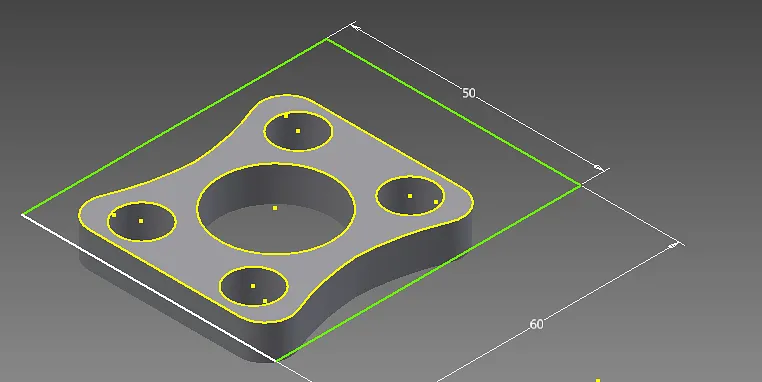Select the 60 dimension value
Screen dimensions: 762x382
536,324
